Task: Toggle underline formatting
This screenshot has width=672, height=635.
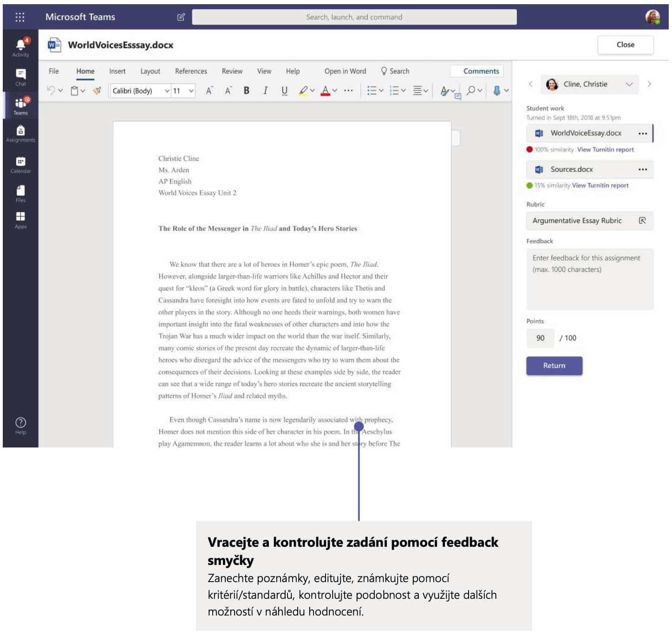Action: [x=285, y=91]
